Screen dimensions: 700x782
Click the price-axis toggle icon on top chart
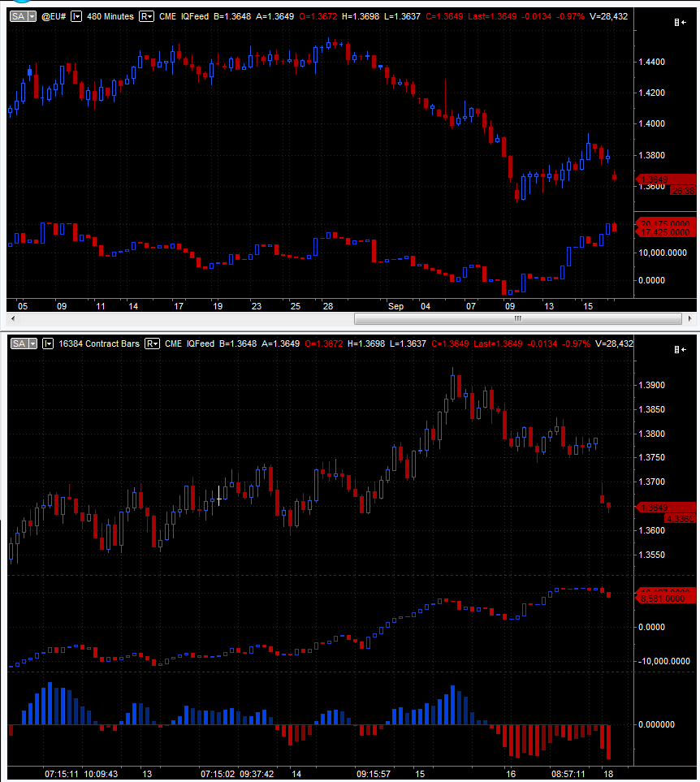(680, 23)
